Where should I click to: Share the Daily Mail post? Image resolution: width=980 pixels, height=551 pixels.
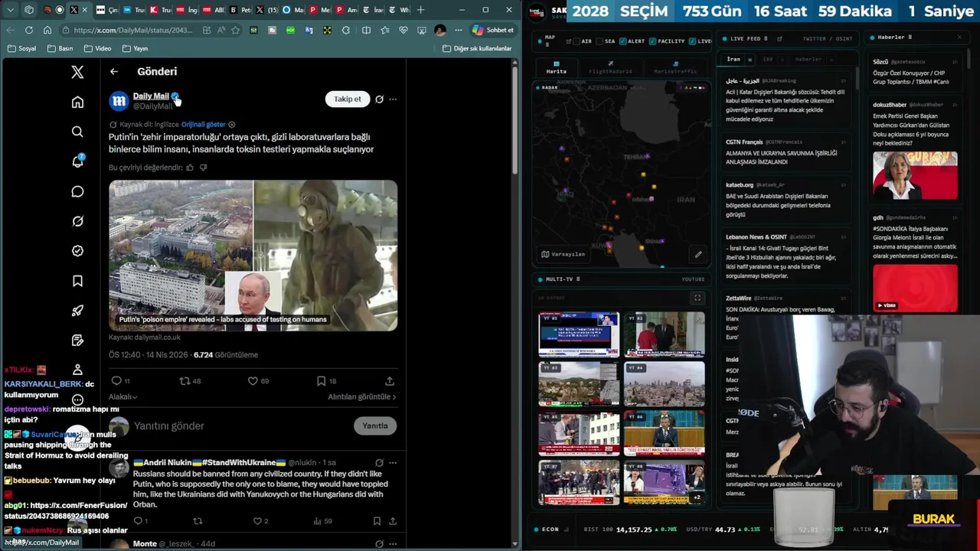[x=390, y=380]
